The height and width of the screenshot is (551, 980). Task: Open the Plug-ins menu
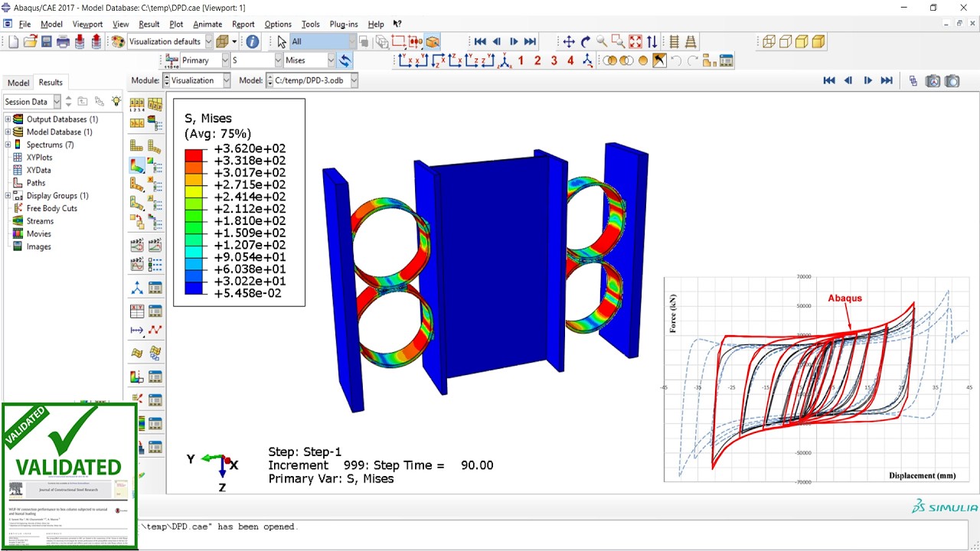coord(343,24)
